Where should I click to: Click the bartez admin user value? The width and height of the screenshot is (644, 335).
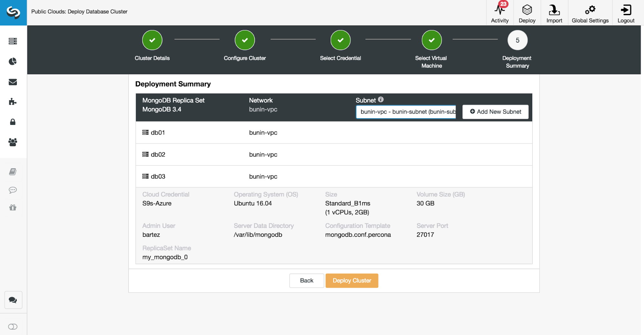tap(151, 235)
